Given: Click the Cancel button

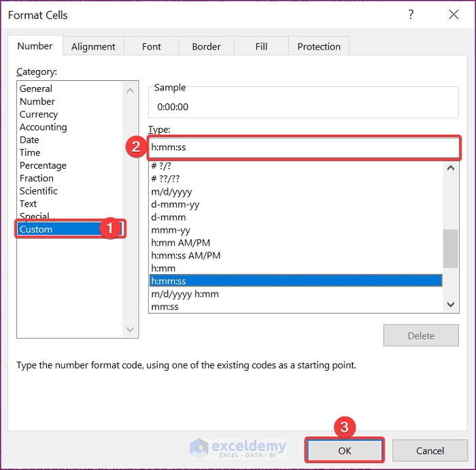Looking at the screenshot, I should pyautogui.click(x=430, y=450).
